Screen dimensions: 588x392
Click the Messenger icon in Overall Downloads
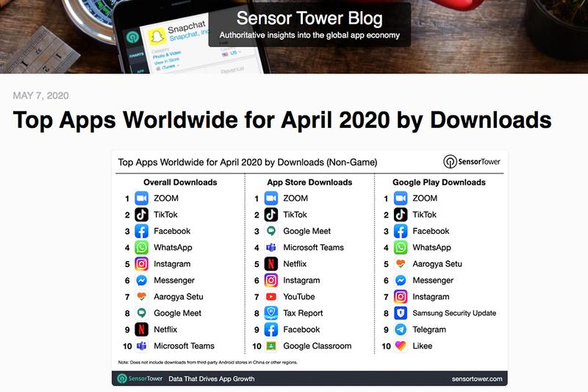[x=141, y=280]
